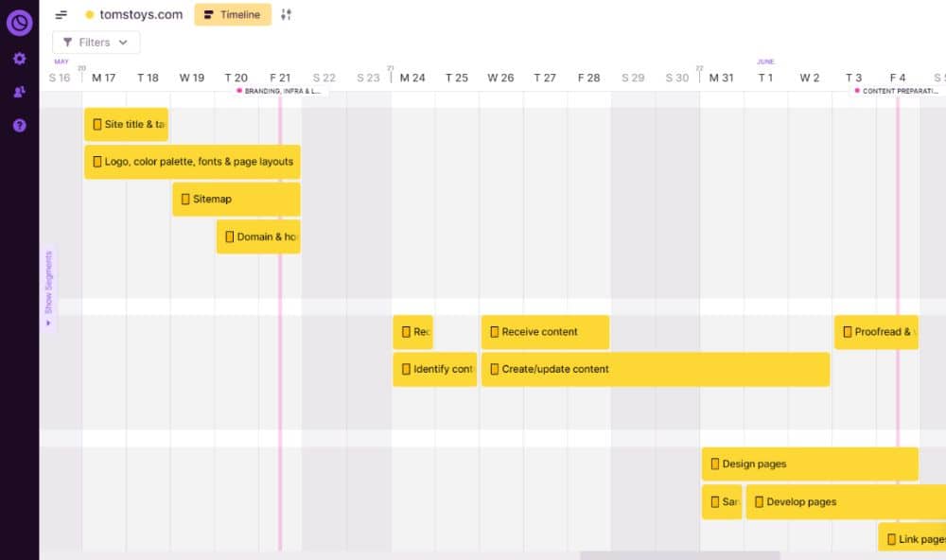
Task: Click the Toggl Plan logo icon
Action: tap(19, 23)
